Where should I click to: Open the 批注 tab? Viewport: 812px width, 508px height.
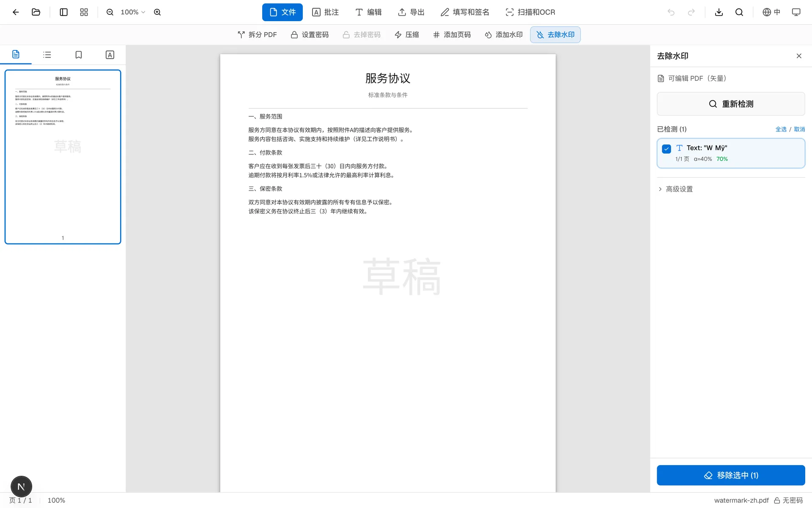coord(325,12)
